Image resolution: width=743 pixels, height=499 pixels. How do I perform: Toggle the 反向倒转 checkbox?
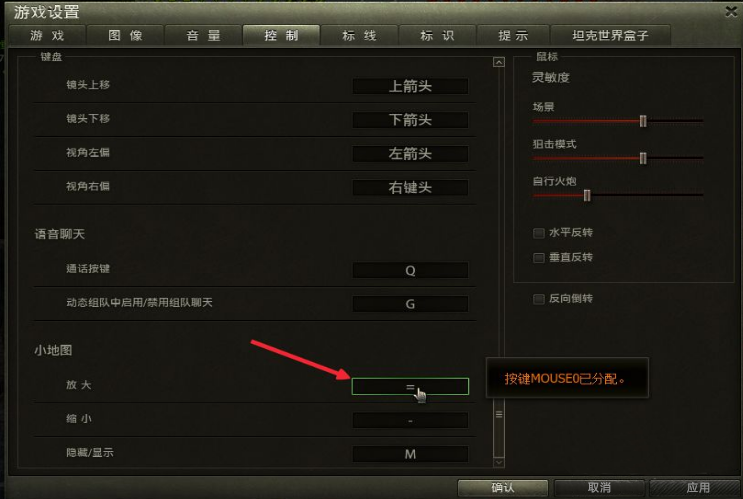pyautogui.click(x=538, y=299)
